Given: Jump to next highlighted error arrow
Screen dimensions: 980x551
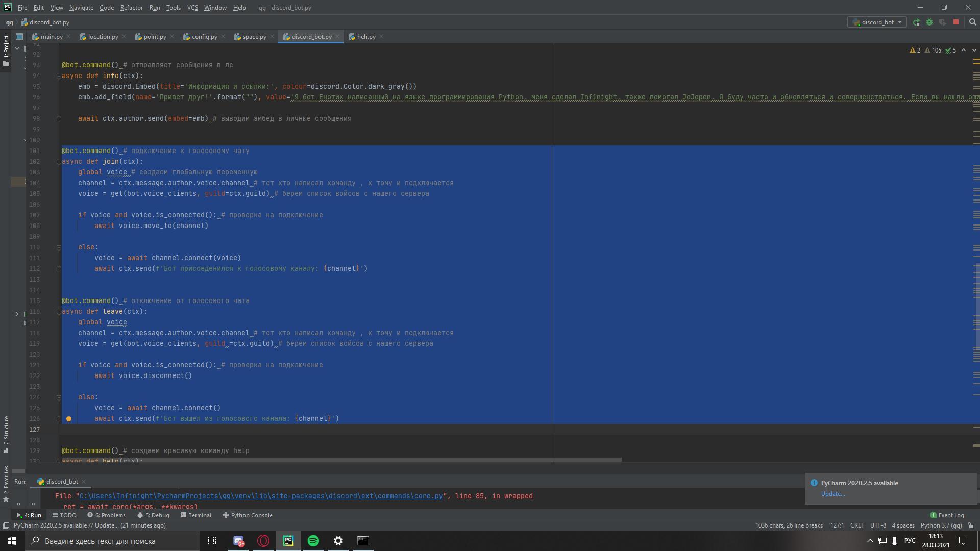Looking at the screenshot, I should point(974,51).
